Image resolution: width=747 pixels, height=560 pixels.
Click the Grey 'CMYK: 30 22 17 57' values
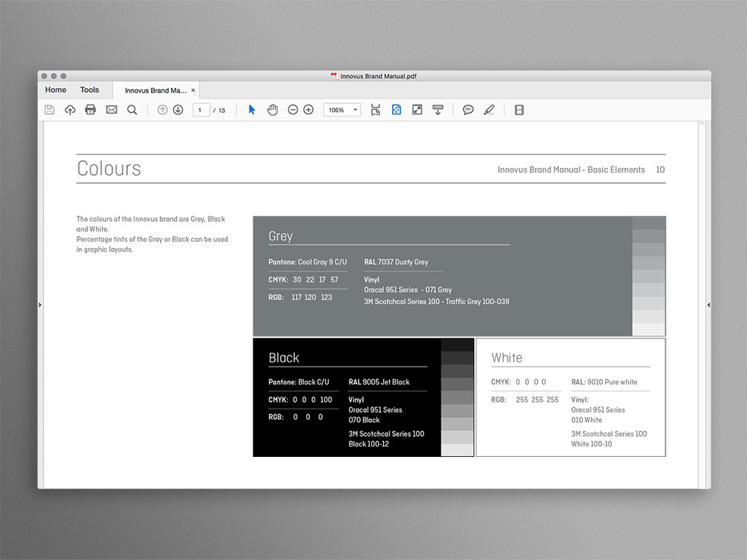click(303, 279)
